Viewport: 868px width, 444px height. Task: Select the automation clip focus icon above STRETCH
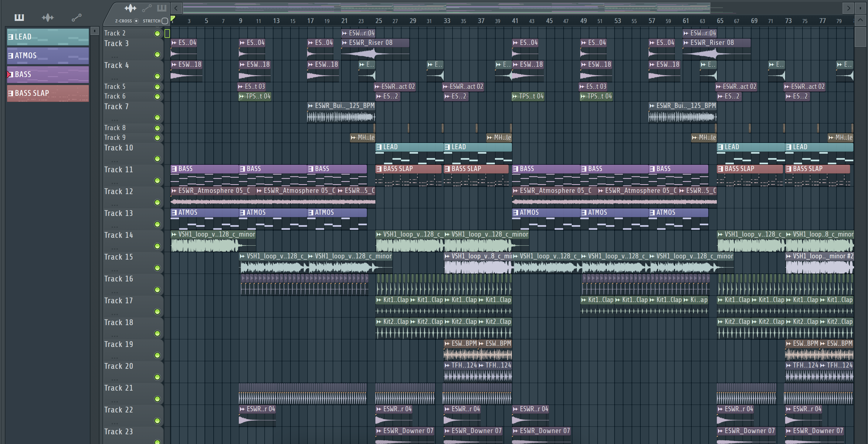[x=147, y=8]
